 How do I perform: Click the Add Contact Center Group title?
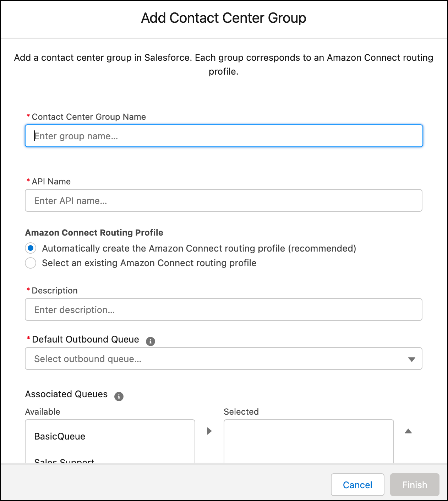(224, 18)
